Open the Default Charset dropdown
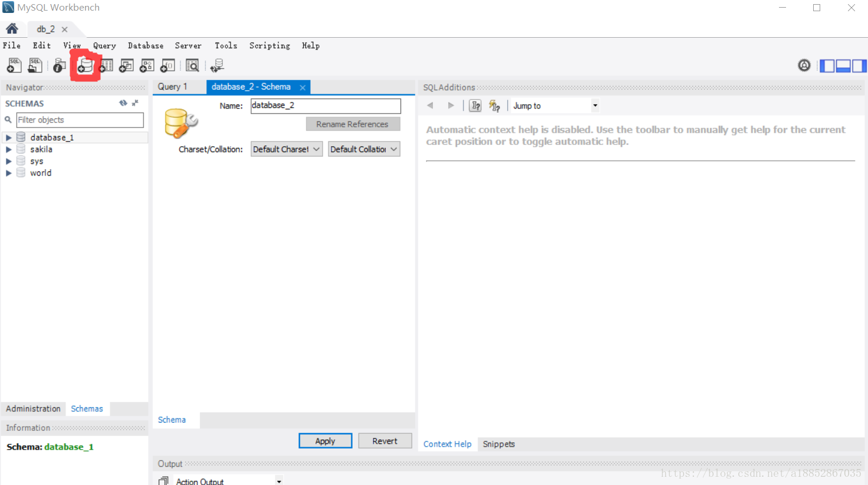 click(287, 149)
